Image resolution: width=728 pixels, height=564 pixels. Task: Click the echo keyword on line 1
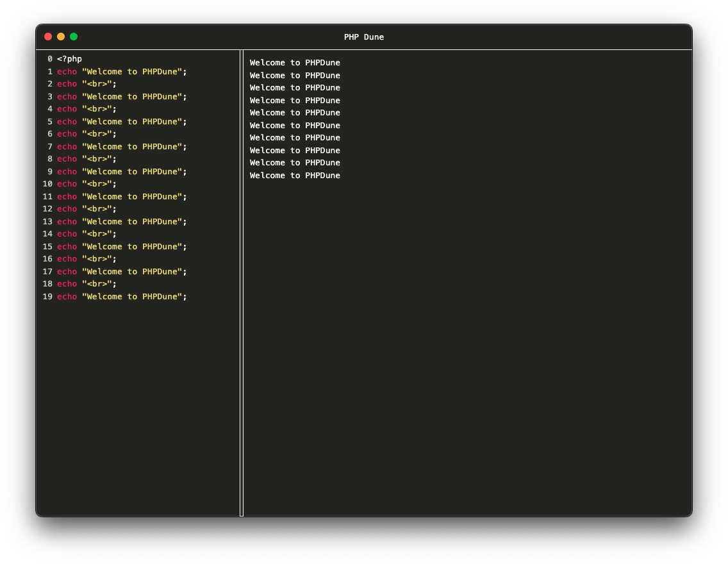pyautogui.click(x=67, y=72)
